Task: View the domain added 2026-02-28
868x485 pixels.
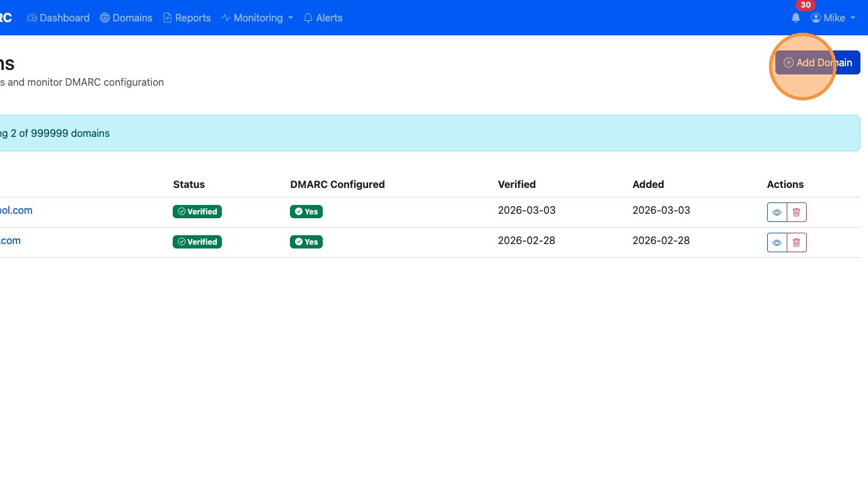Action: [777, 242]
